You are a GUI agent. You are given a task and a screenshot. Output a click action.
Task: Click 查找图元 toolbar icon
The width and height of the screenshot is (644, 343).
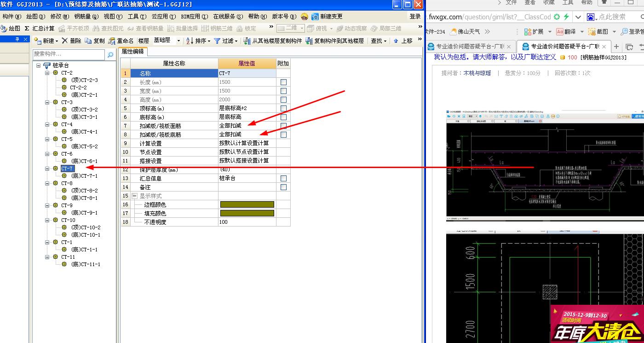(97, 28)
